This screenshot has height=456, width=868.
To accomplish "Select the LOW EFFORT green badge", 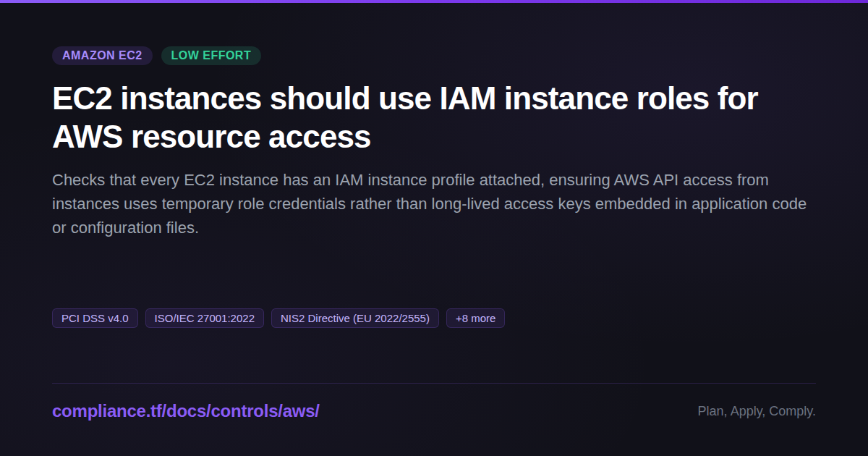I will click(x=211, y=56).
